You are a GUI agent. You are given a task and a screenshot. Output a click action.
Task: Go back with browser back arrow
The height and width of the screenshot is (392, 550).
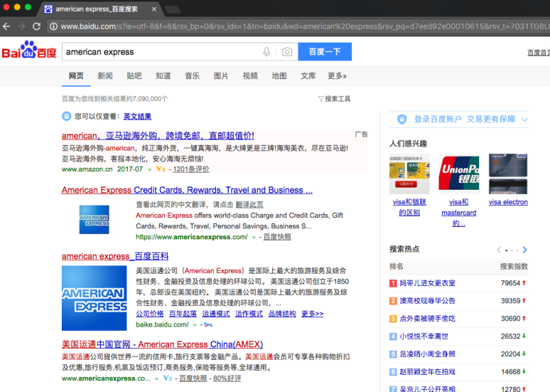click(6, 26)
